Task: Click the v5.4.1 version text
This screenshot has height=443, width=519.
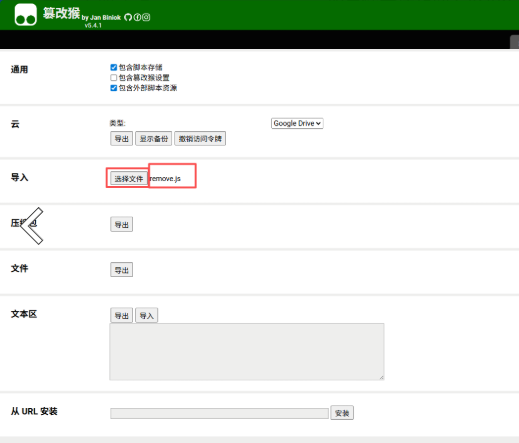Action: (x=93, y=25)
